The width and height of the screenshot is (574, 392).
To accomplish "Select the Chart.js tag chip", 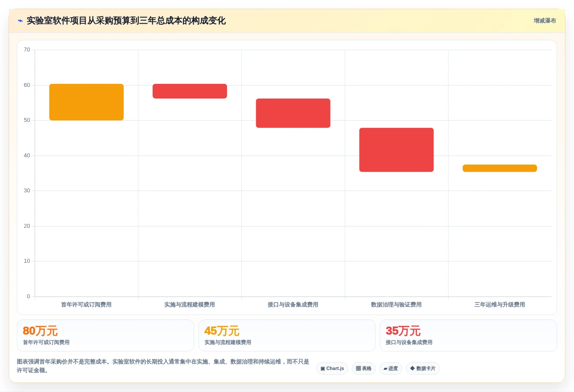I will 332,369.
